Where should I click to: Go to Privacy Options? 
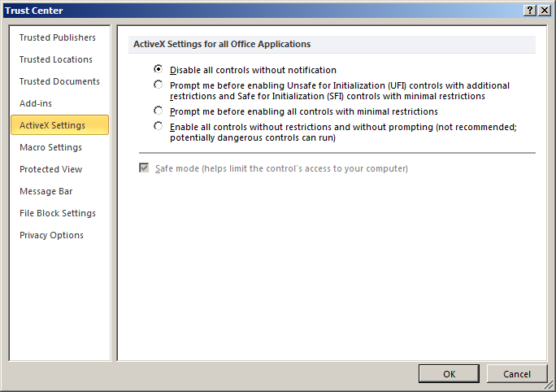[x=51, y=236]
